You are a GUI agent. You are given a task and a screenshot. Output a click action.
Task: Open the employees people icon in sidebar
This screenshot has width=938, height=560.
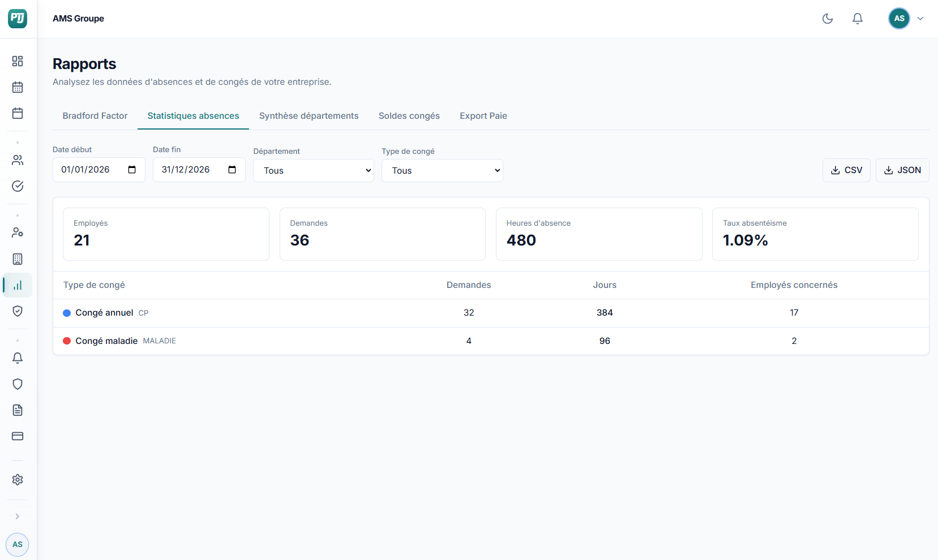[18, 160]
